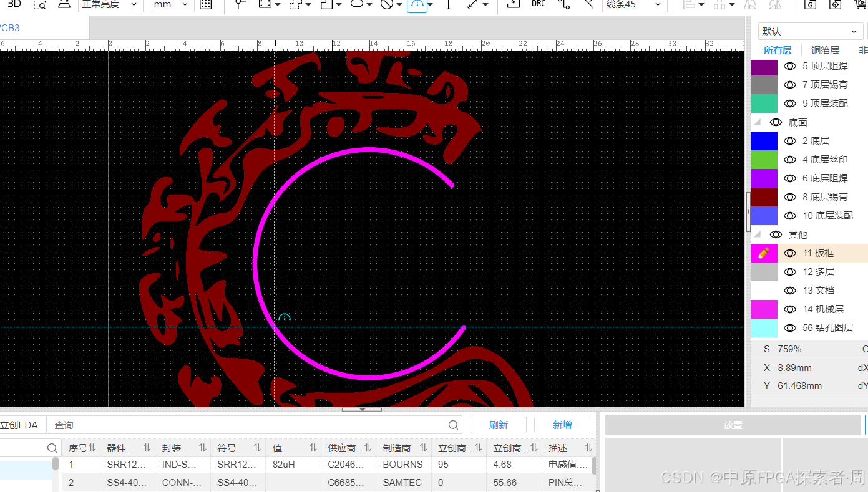Viewport: 868px width, 492px height.
Task: Expand the arc tool dropdown arrow
Action: 431,5
